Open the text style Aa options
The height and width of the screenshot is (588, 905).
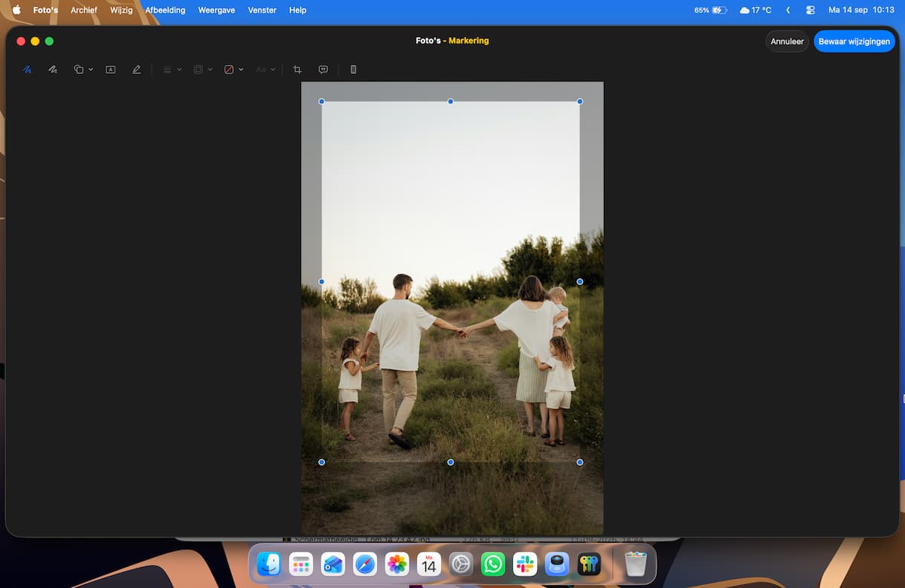point(265,69)
